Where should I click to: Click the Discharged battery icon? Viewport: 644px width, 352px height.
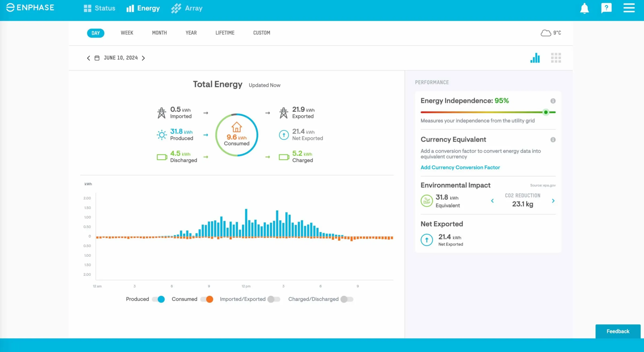[x=162, y=157]
